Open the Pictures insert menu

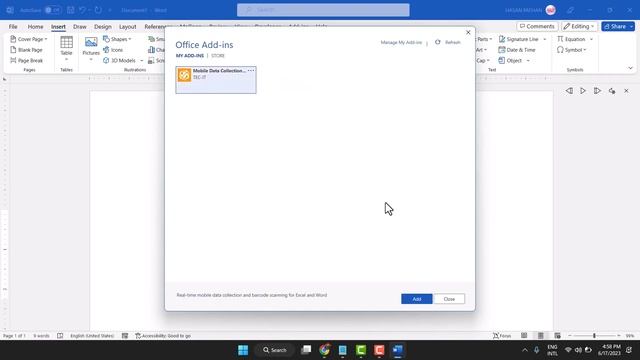91,48
